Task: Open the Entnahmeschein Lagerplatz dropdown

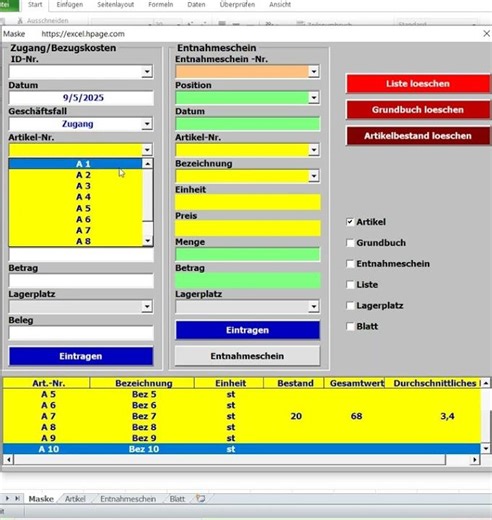Action: coord(313,306)
